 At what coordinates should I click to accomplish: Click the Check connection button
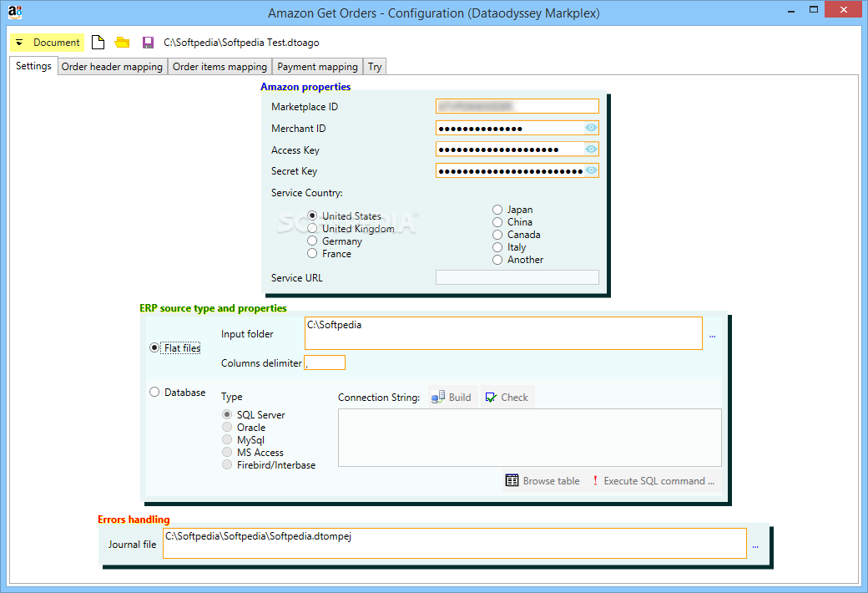[x=507, y=397]
